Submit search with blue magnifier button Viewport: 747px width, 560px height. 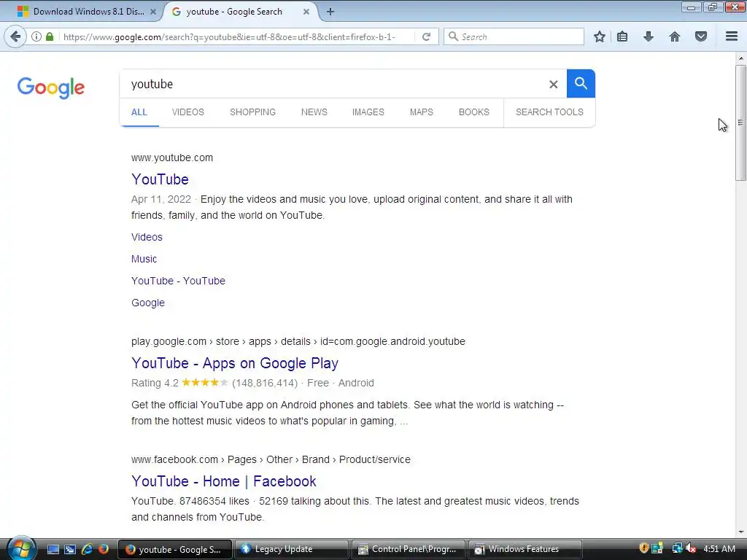(x=581, y=83)
